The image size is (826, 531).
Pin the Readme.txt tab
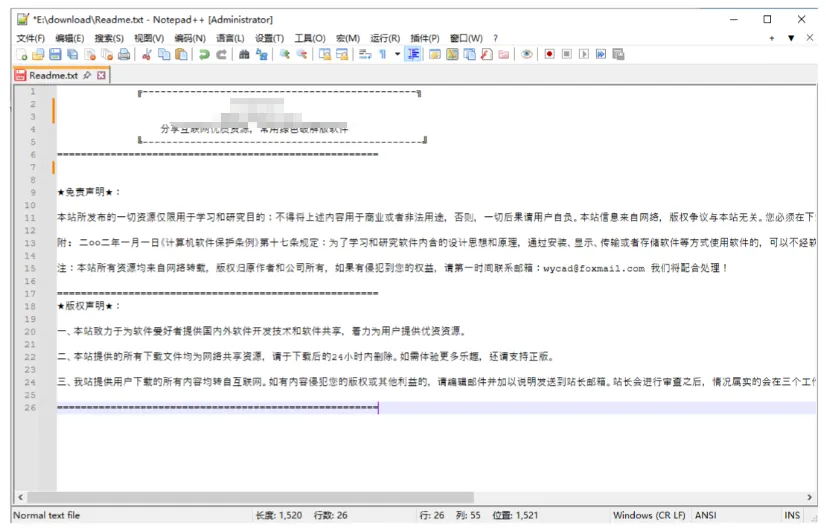(x=87, y=75)
